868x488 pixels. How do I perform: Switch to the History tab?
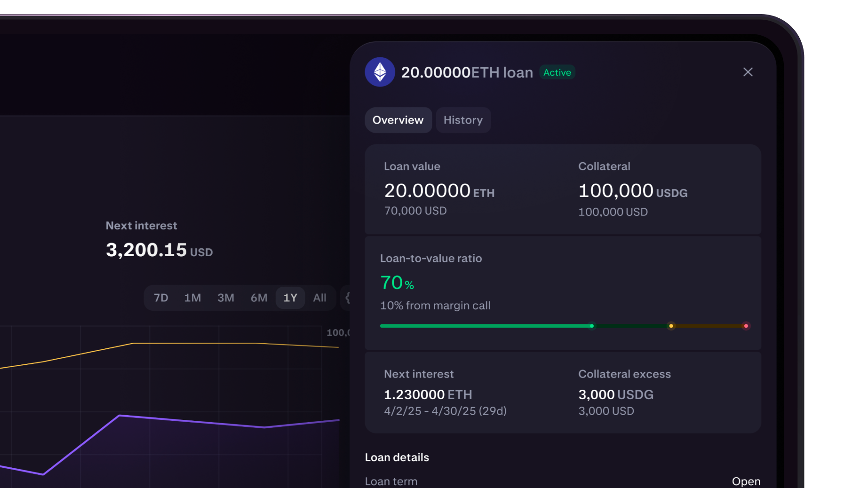click(463, 120)
